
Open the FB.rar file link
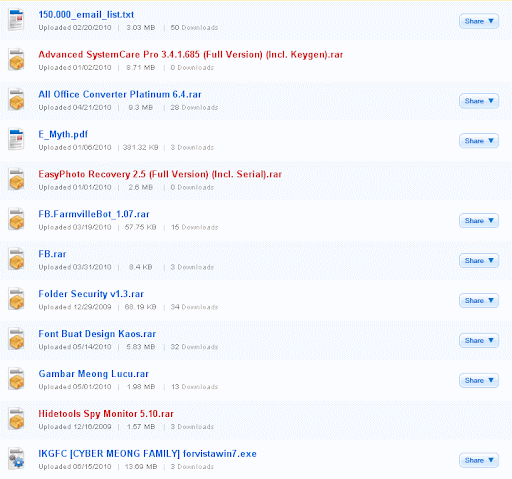(x=52, y=254)
